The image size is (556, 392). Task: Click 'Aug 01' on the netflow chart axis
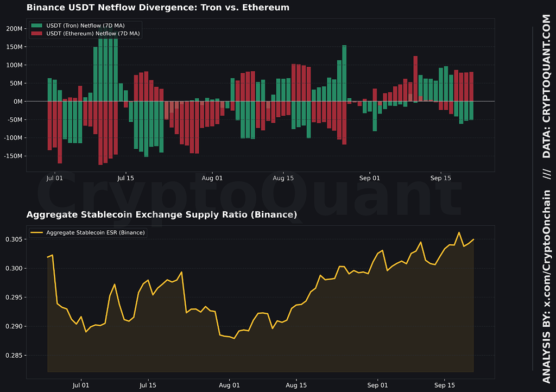[212, 178]
